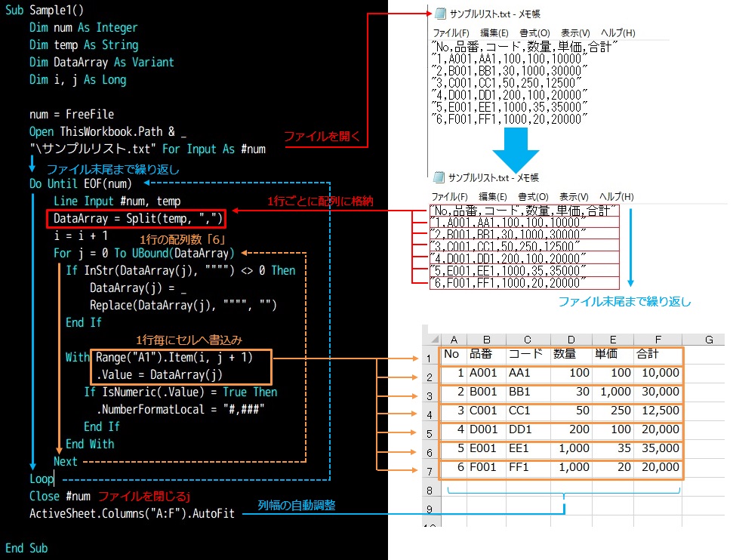This screenshot has width=733, height=560.
Task: Click code line Line Input #num, temp
Action: pyautogui.click(x=117, y=201)
